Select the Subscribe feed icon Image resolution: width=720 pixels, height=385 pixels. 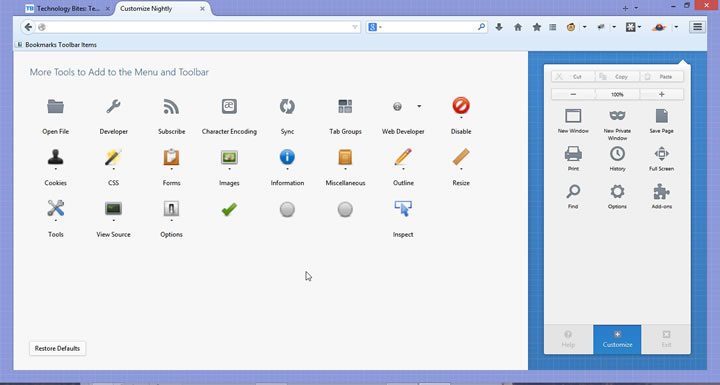[x=171, y=107]
